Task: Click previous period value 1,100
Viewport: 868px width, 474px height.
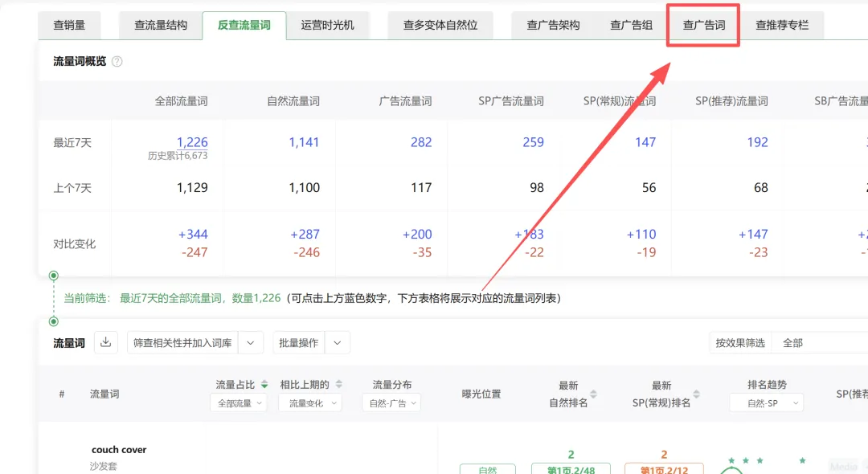Action: tap(304, 187)
